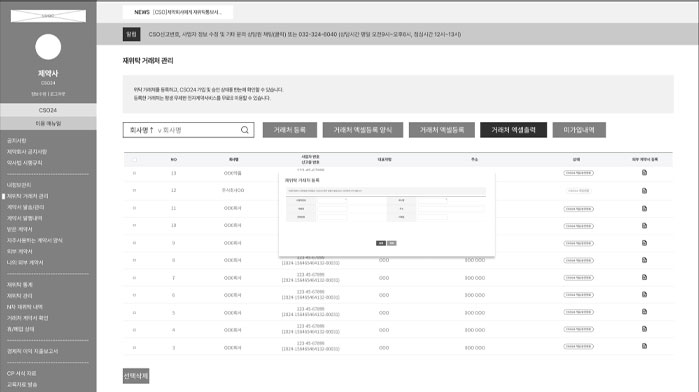Click the 선택삭제 button below the table
This screenshot has height=392, width=699.
click(x=136, y=376)
